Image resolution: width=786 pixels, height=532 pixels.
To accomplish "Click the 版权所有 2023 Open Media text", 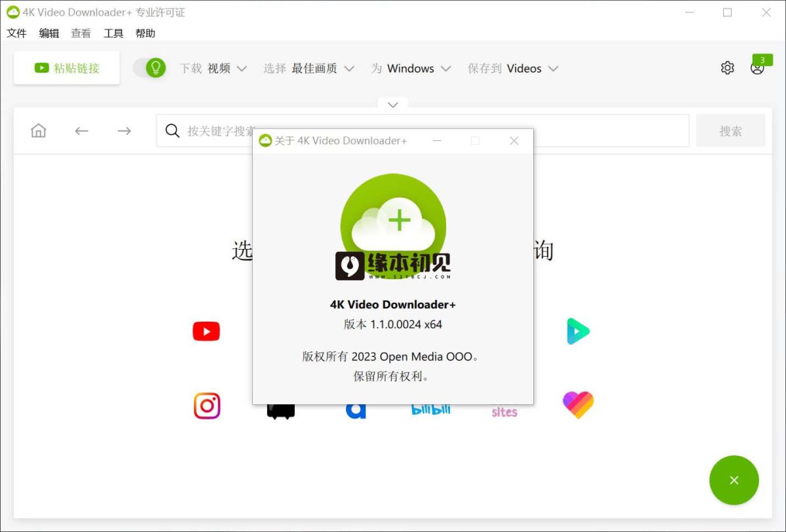I will coord(390,356).
